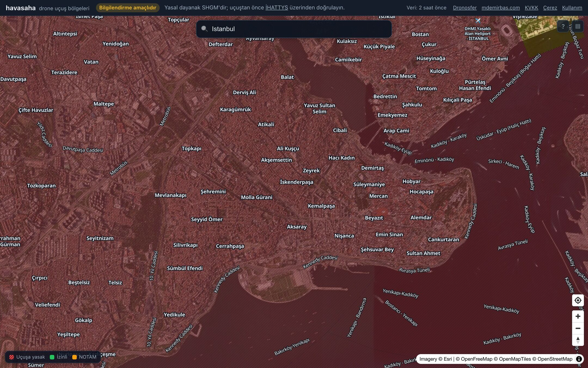The image size is (588, 368).
Task: Open the Çerez cookie link
Action: tap(550, 8)
